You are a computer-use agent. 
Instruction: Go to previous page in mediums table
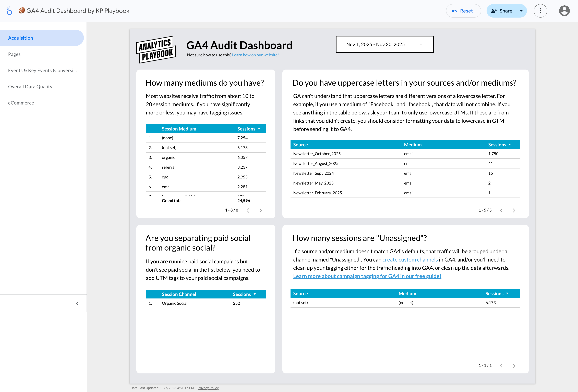(248, 210)
